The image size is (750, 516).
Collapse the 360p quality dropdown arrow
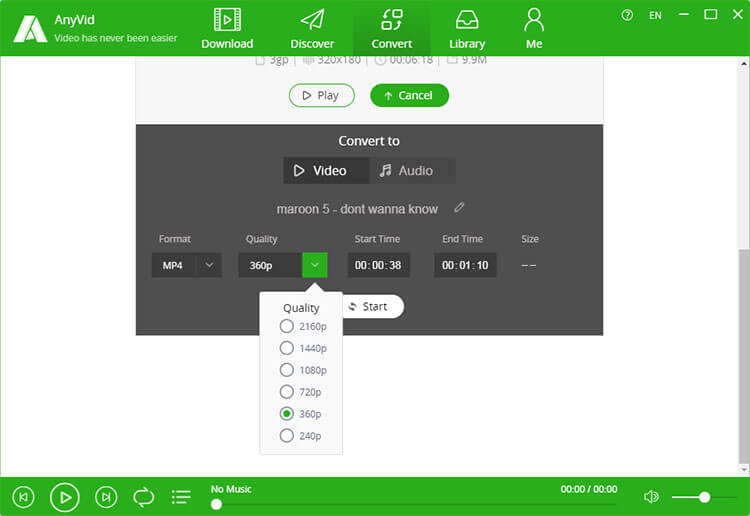[315, 264]
